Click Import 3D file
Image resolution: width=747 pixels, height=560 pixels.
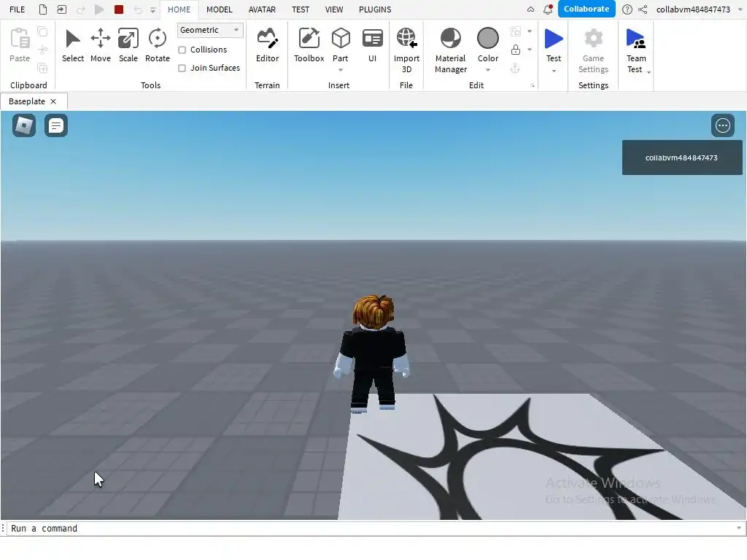(406, 50)
